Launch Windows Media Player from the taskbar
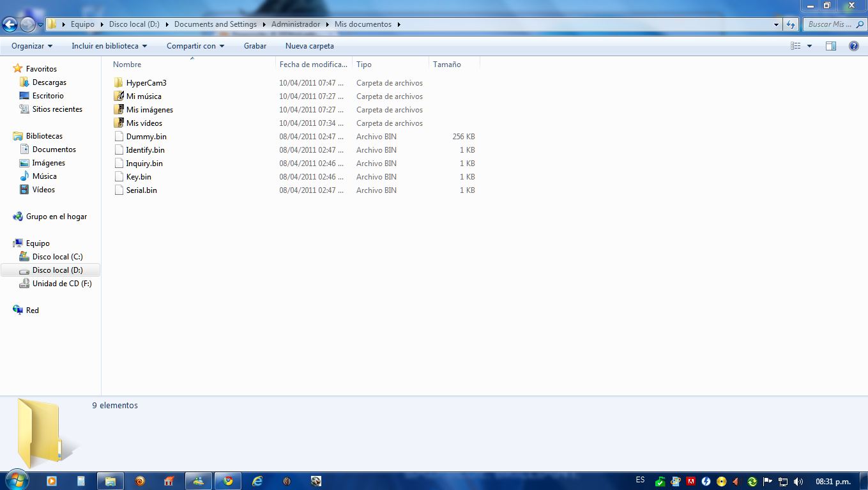Viewport: 868px width, 490px height. point(51,481)
